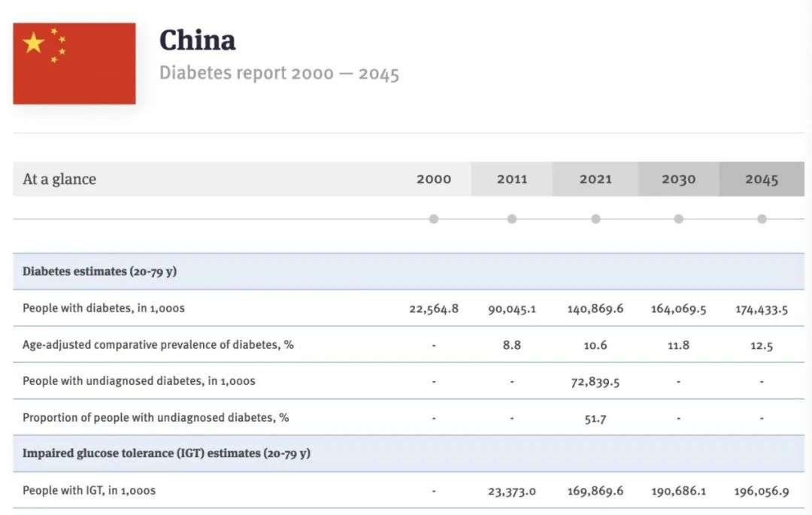Click the prevalence value 12.5
The image size is (812, 515).
[x=762, y=346]
